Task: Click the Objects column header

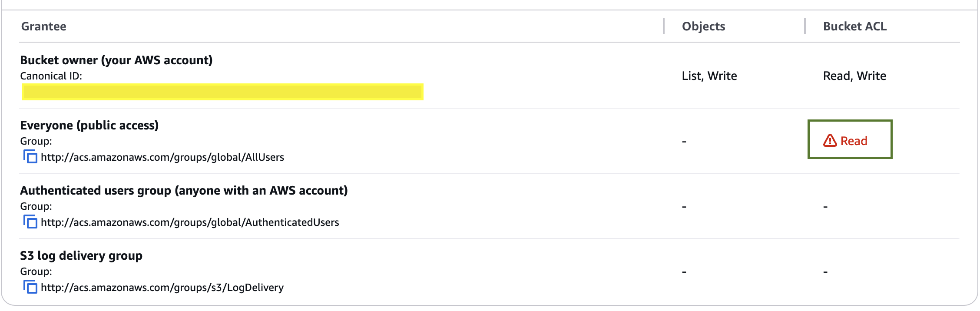Action: tap(703, 26)
